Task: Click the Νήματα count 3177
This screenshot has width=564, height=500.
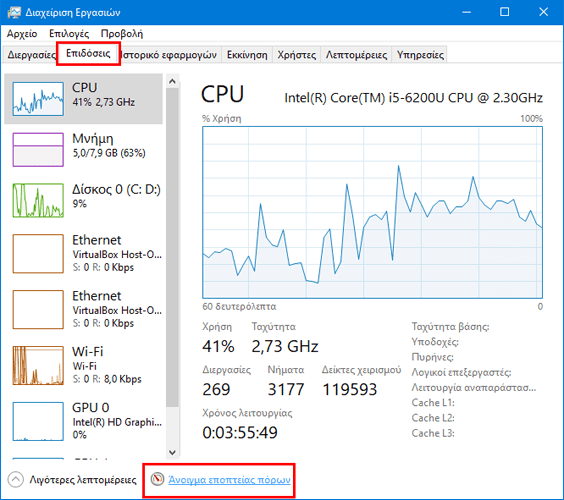Action: click(286, 390)
